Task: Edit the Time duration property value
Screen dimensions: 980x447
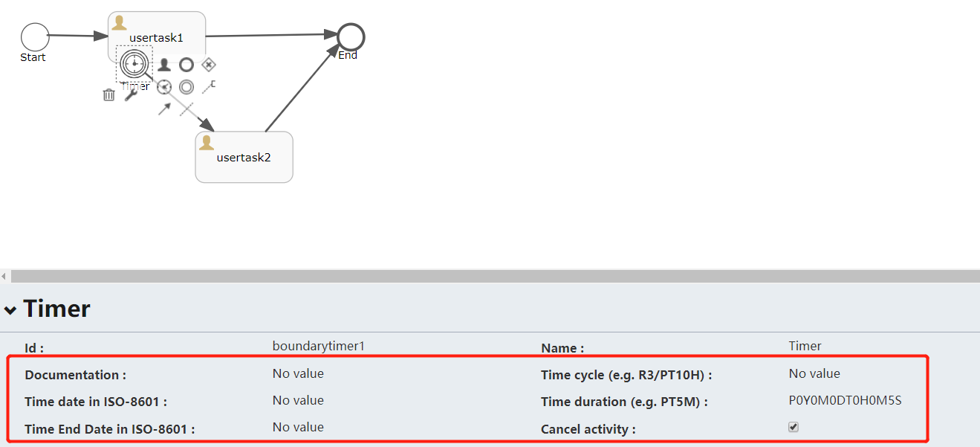Action: (843, 399)
